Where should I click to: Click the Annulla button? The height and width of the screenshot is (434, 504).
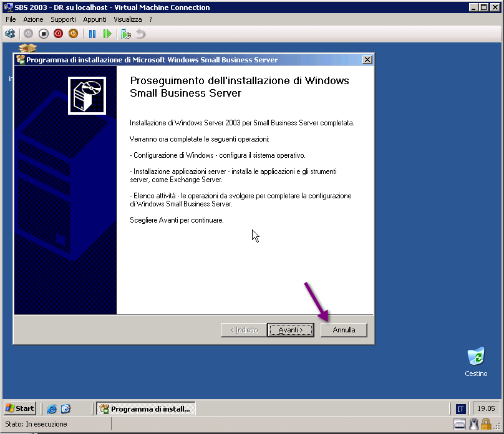(344, 330)
